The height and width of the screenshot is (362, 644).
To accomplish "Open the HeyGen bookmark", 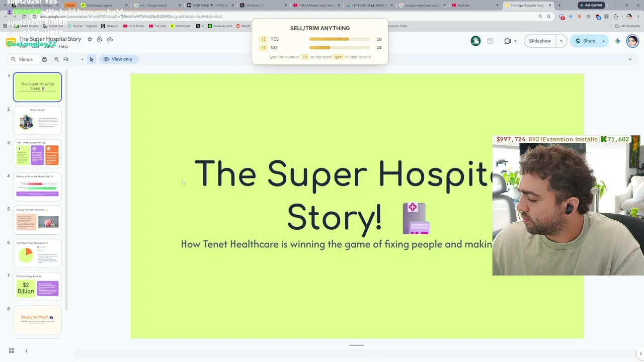I will click(82, 26).
